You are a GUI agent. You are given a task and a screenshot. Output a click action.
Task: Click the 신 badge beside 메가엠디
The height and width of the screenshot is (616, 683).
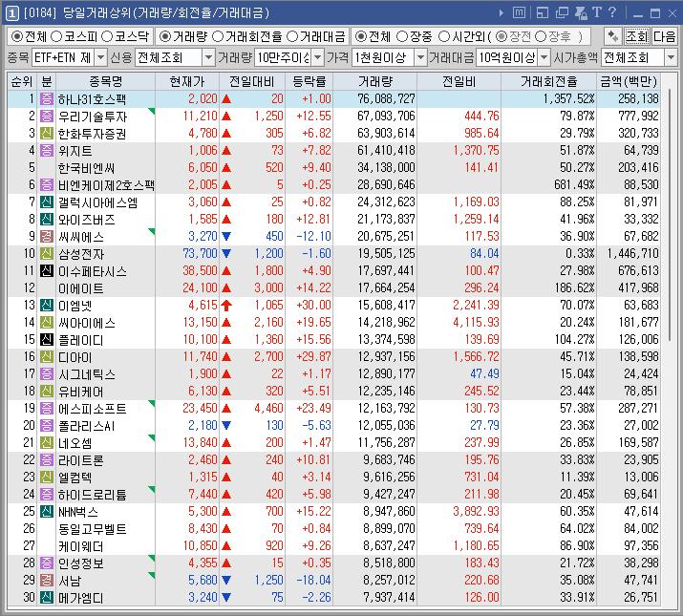click(47, 597)
